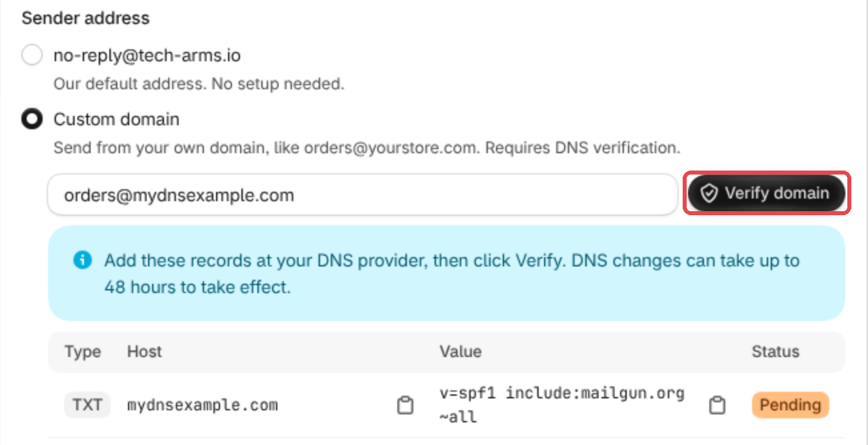Click the blue info icon in the banner
Viewport: 868px width, 445px height.
82,260
